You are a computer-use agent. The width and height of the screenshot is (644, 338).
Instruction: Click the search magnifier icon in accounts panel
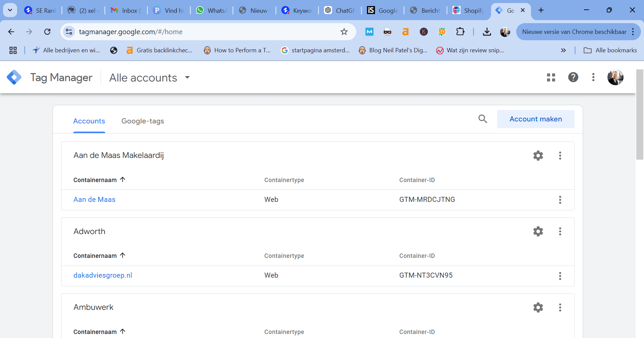(483, 119)
